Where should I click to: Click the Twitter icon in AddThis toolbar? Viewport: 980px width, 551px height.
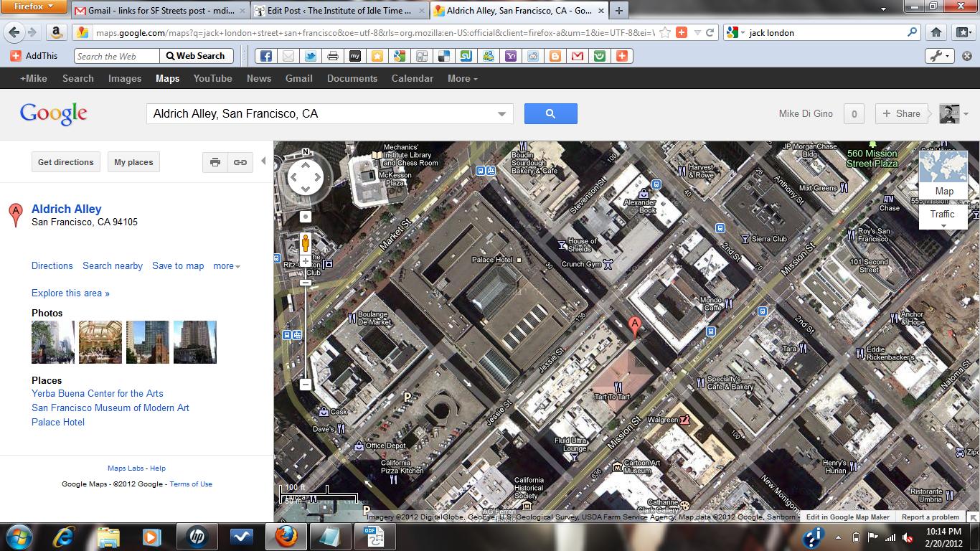tap(310, 56)
